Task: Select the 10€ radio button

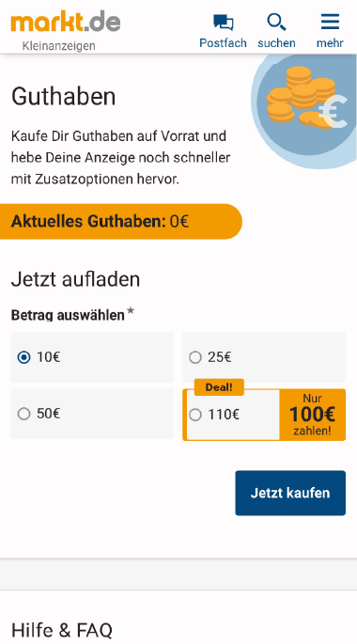Action: (23, 357)
